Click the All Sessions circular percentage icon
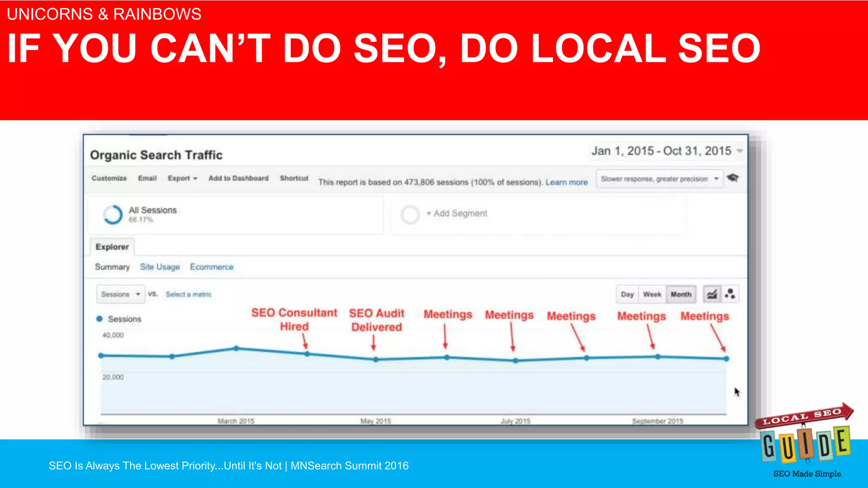 113,214
